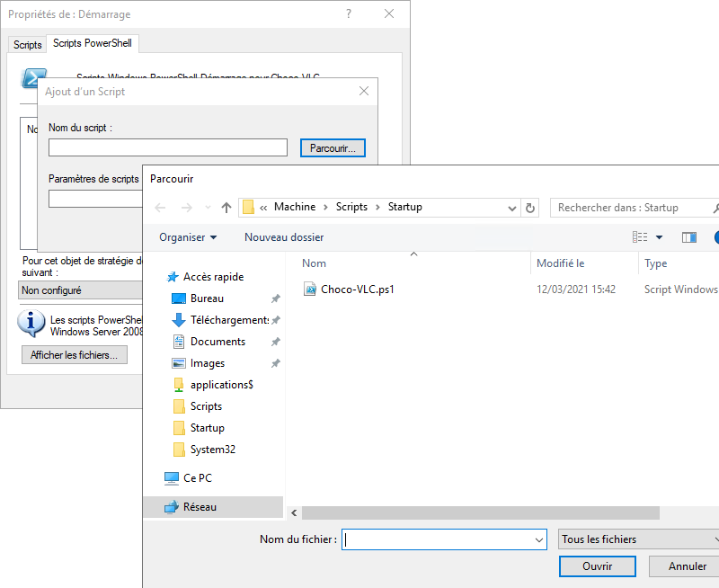
Task: Click Machine in the breadcrumb path
Action: click(x=295, y=207)
